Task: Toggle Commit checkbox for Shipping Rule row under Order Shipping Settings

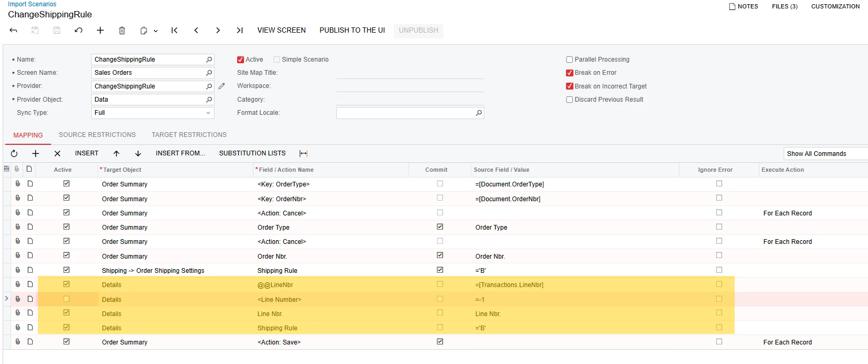Action: click(440, 270)
